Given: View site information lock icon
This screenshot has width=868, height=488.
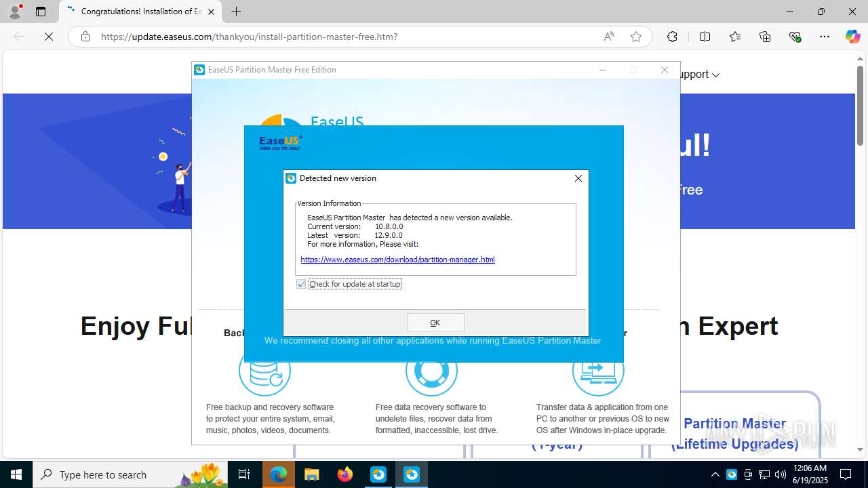Looking at the screenshot, I should coord(85,37).
